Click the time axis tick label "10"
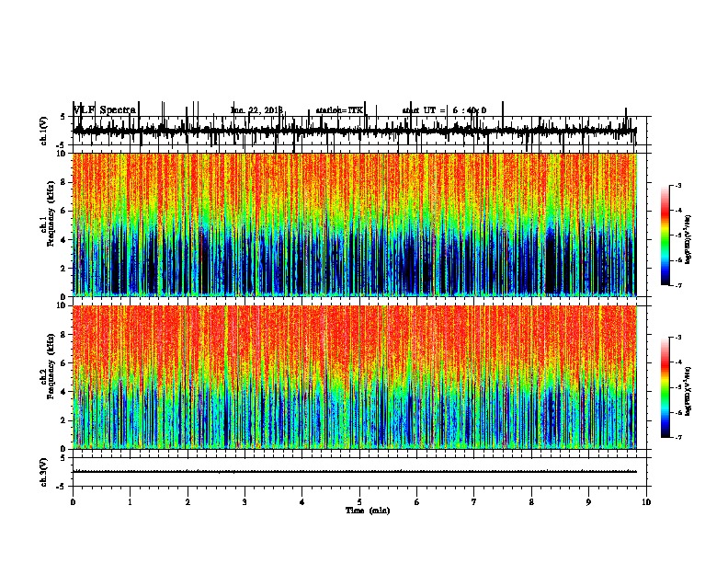Image resolution: width=728 pixels, height=563 pixels. (x=646, y=502)
